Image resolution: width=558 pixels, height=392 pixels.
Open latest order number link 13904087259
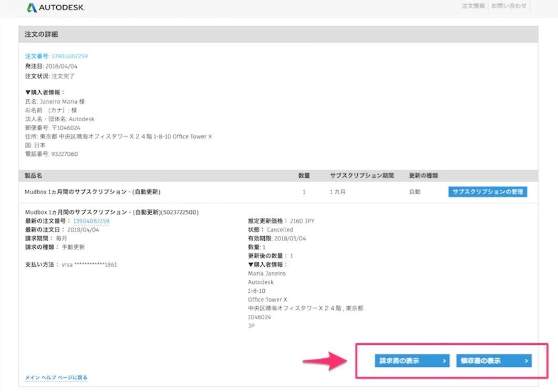point(91,221)
